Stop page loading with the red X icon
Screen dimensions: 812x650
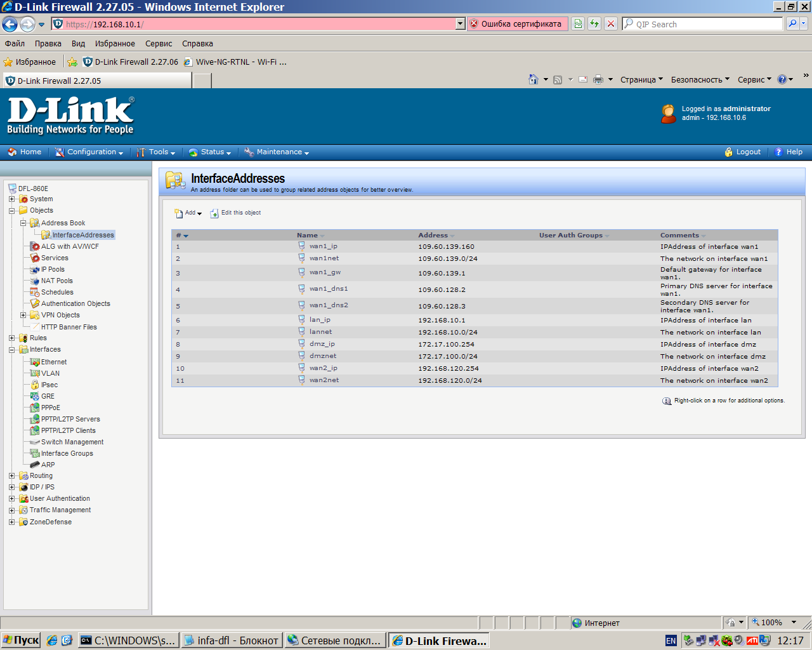coord(611,24)
